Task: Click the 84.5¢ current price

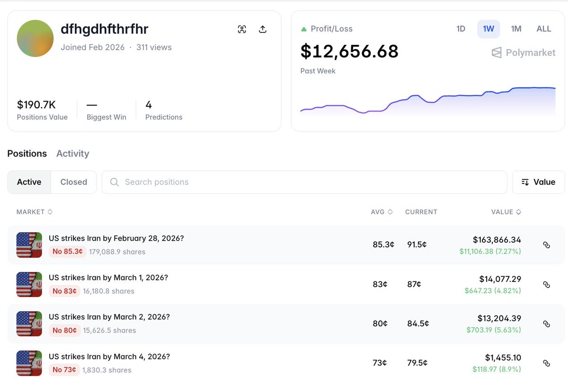Action: coord(418,324)
